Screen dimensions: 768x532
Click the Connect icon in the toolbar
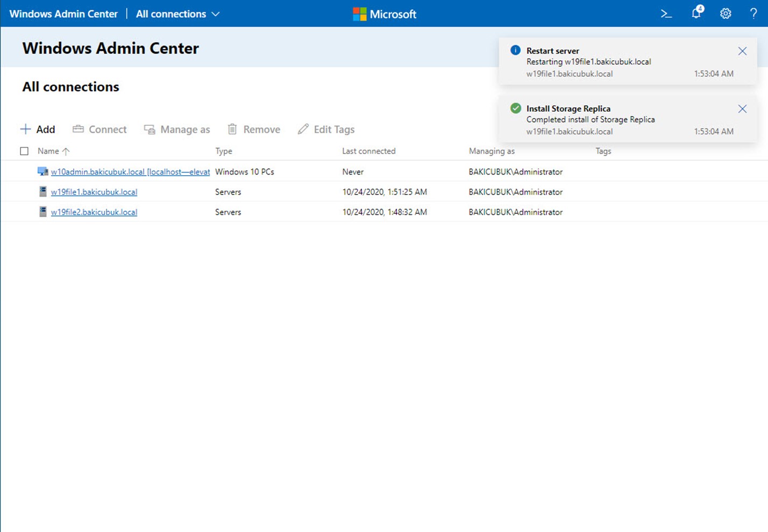coord(78,129)
